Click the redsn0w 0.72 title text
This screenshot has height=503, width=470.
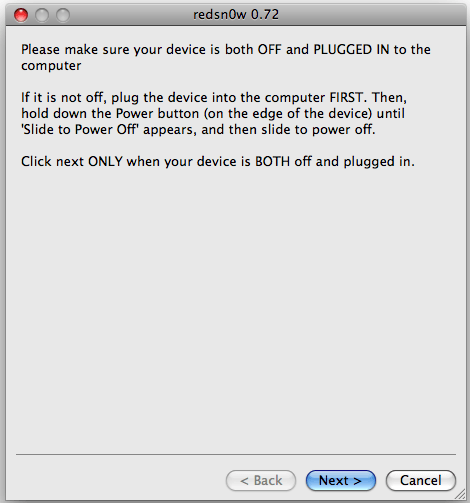[236, 15]
